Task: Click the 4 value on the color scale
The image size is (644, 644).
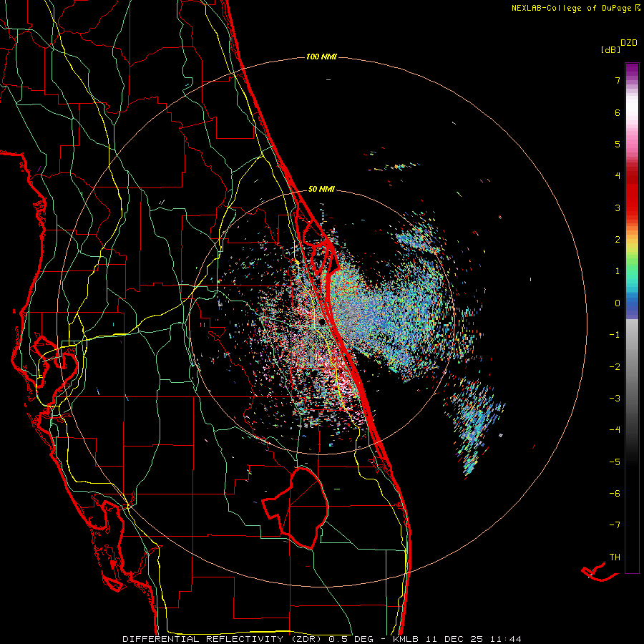Action: [x=618, y=176]
